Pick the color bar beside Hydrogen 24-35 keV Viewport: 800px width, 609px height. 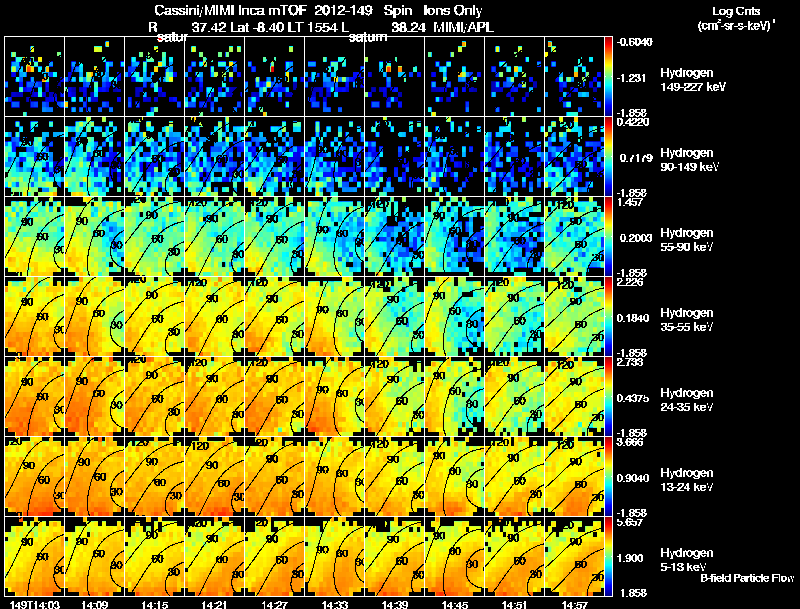pos(608,397)
